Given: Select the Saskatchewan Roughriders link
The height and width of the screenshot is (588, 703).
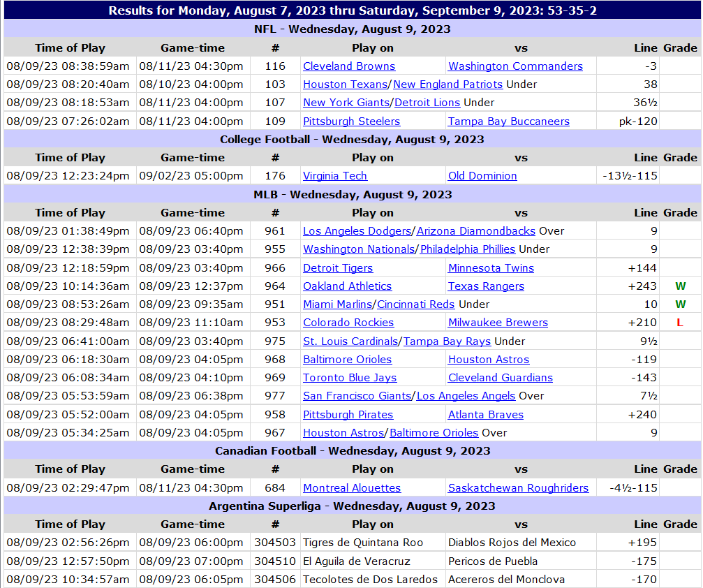Looking at the screenshot, I should [518, 488].
